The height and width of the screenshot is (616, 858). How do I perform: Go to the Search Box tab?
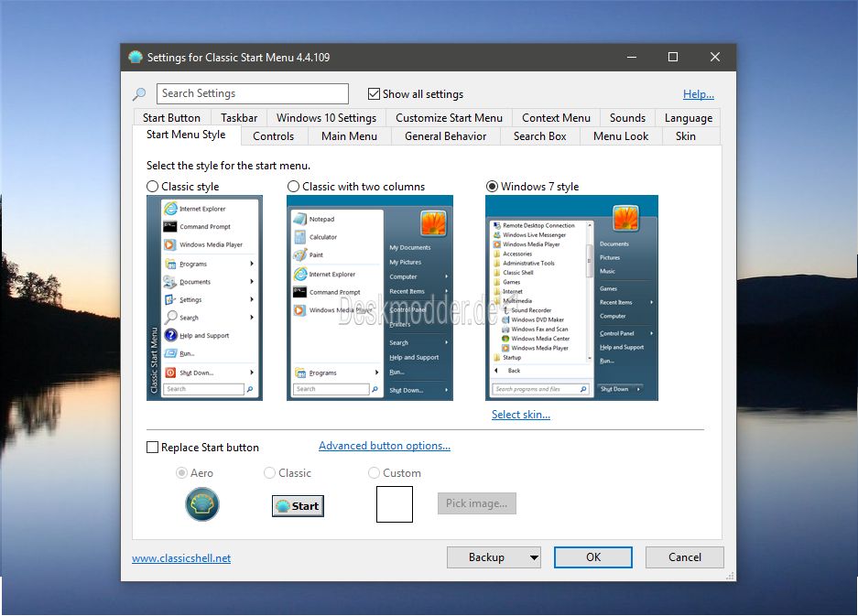tap(540, 136)
